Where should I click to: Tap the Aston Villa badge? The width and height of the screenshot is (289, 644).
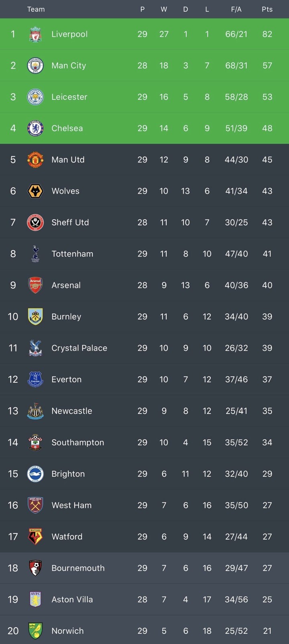35,599
